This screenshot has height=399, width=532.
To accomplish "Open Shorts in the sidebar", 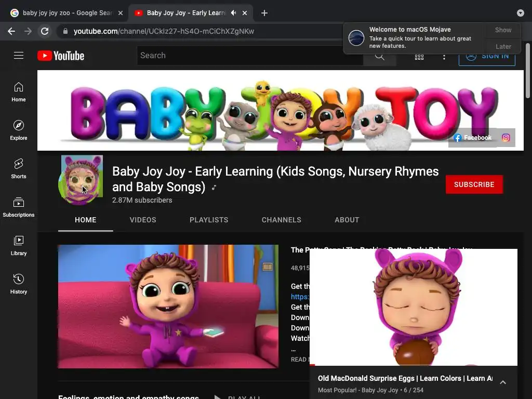I will (19, 169).
